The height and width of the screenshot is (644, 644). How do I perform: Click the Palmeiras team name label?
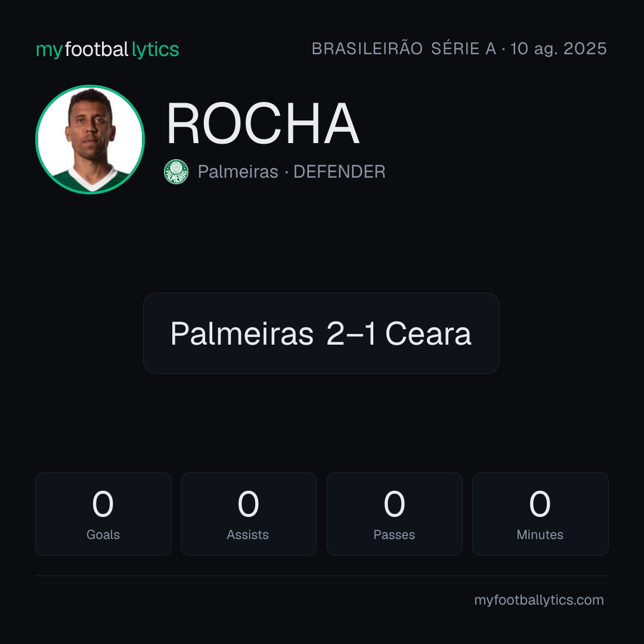point(238,172)
